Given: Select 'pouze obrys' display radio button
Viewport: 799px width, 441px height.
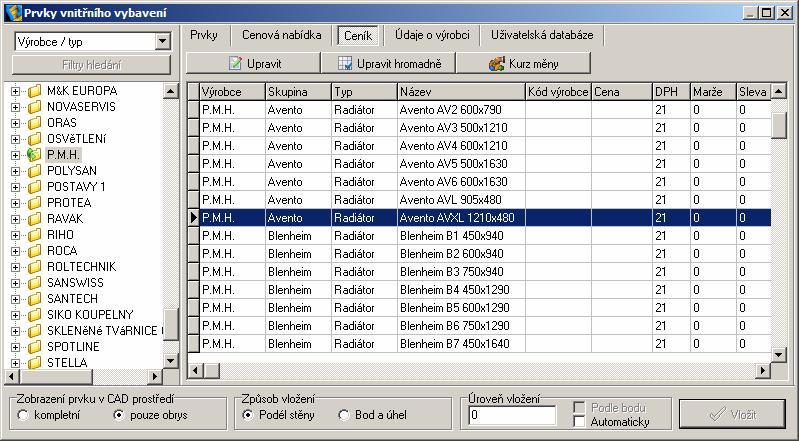Looking at the screenshot, I should tap(119, 416).
